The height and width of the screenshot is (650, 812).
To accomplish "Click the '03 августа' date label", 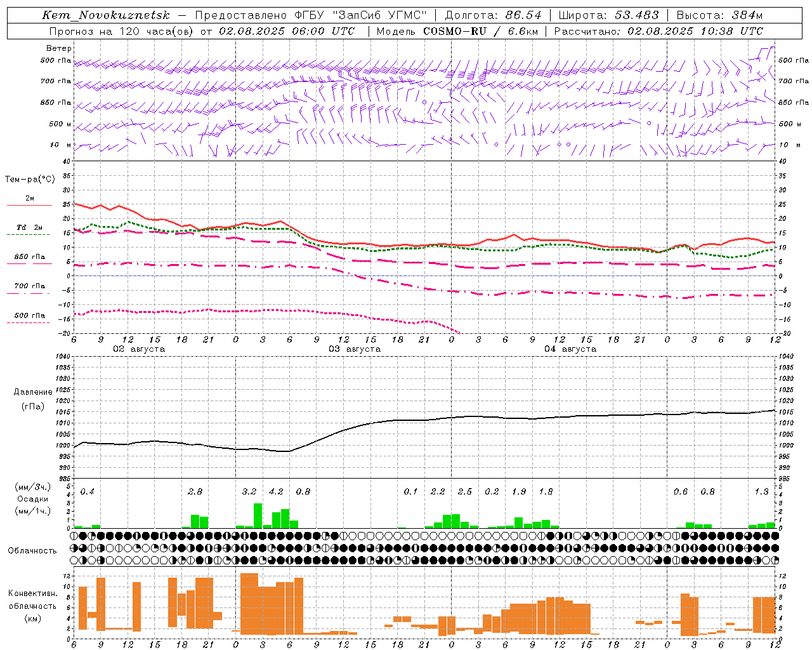I will pyautogui.click(x=355, y=349).
